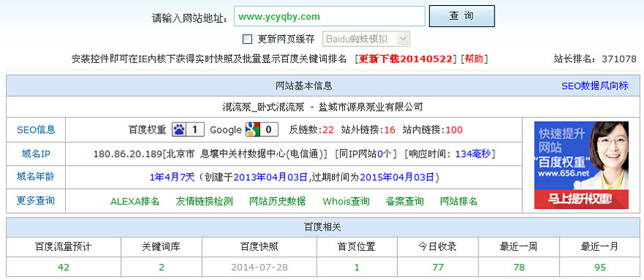Open 网站历史数据 link
644x280 pixels.
tap(277, 202)
